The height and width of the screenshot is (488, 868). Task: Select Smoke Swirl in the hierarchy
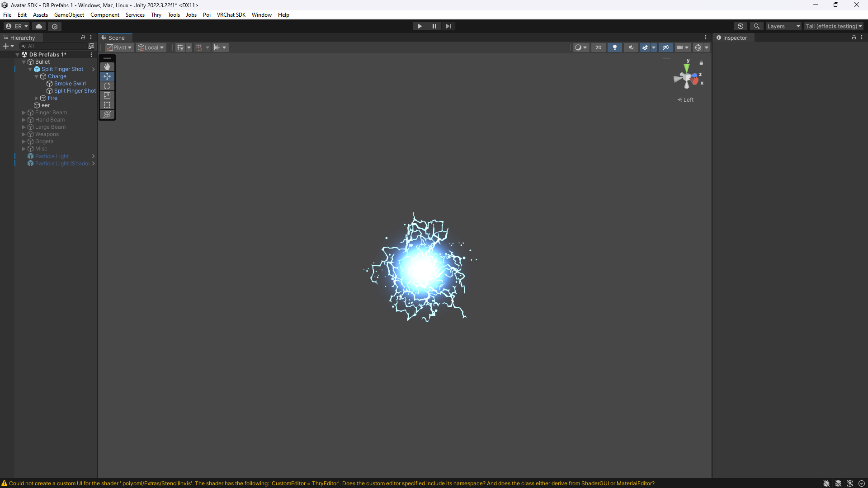(70, 84)
